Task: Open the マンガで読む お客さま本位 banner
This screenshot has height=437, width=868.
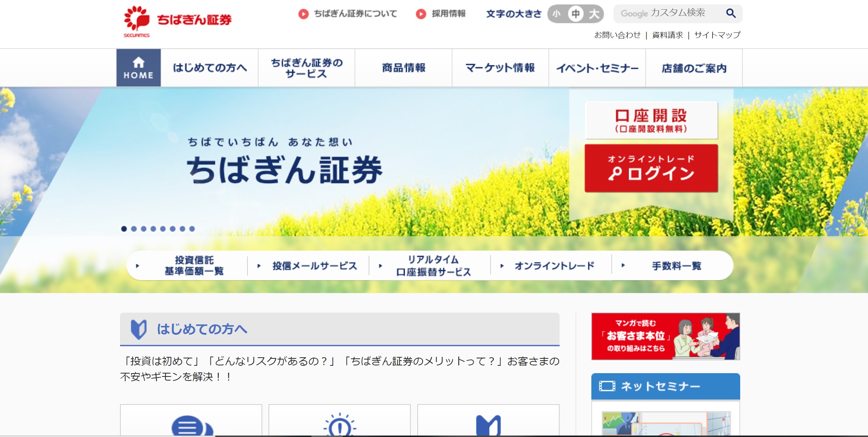Action: tap(666, 336)
